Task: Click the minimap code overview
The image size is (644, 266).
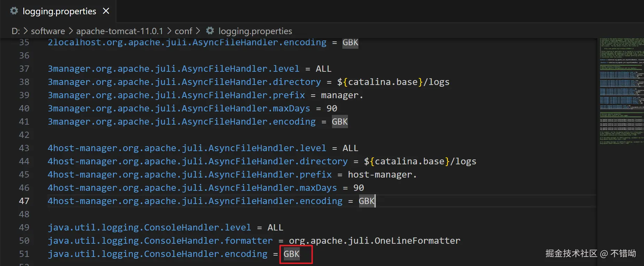Action: click(x=621, y=91)
